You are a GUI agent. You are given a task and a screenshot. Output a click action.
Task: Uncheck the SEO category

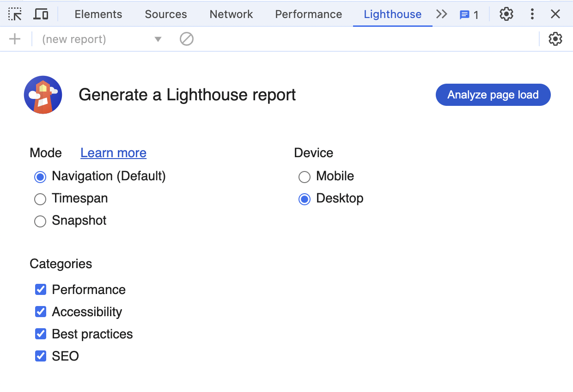click(41, 355)
